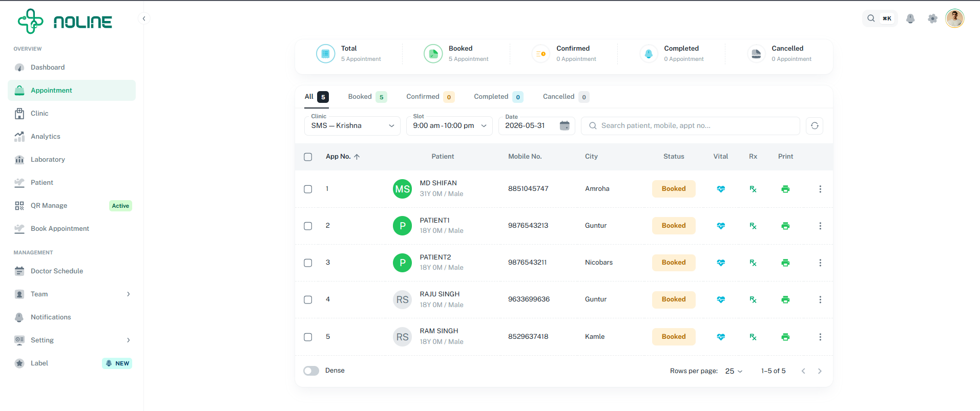Viewport: 980px width, 411px height.
Task: Open the Clinic dropdown SMS — Krishna
Action: (x=352, y=126)
